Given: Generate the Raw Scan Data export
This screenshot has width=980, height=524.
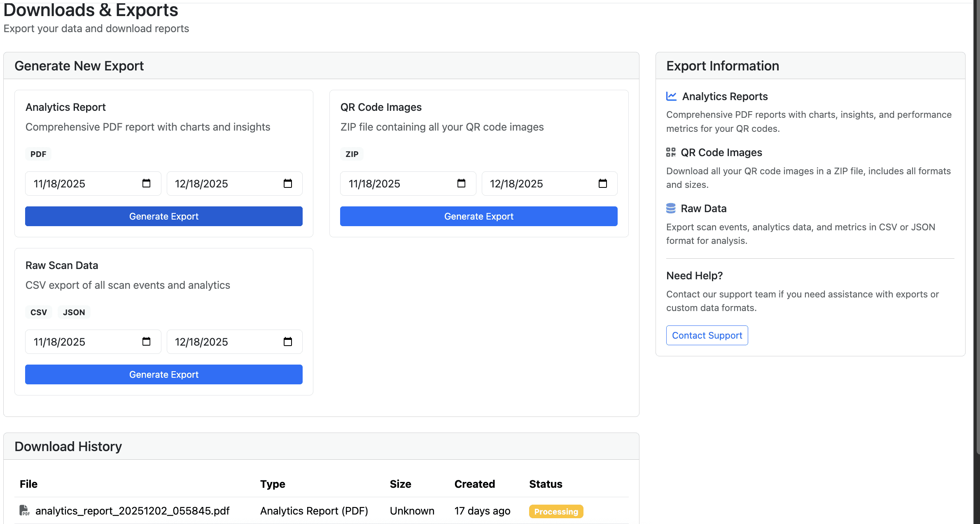Looking at the screenshot, I should click(163, 374).
